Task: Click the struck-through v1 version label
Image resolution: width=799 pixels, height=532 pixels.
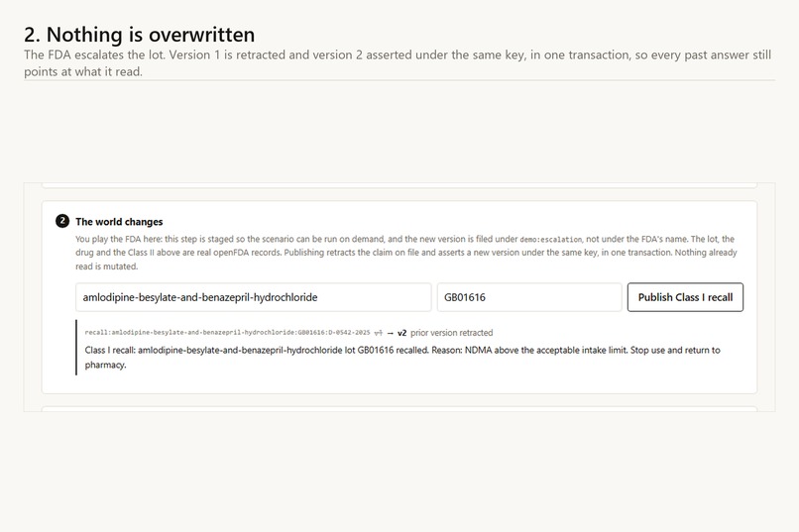Action: click(378, 333)
